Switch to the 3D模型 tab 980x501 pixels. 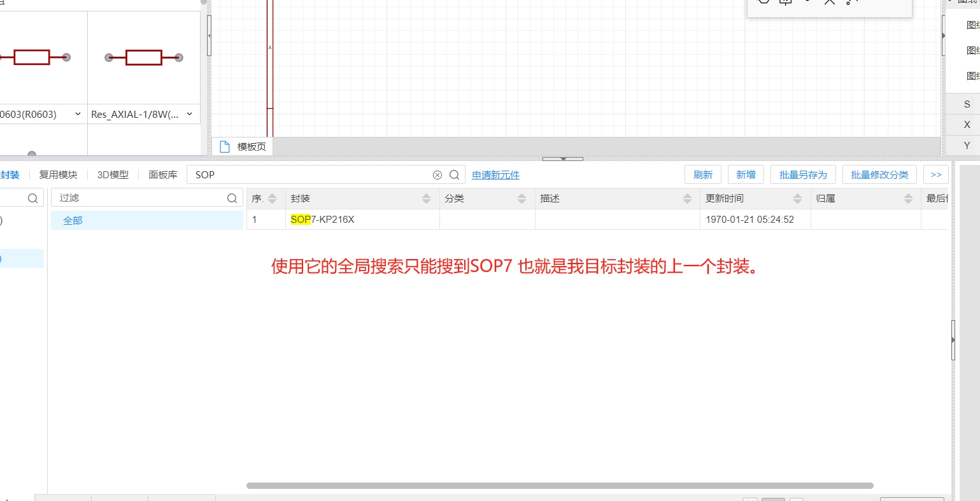point(112,174)
